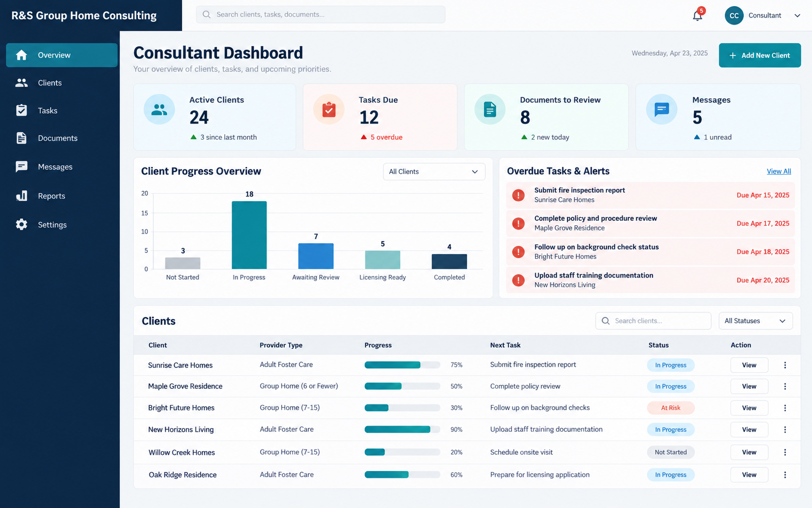
Task: Click View button for New Horizons Living
Action: point(749,430)
